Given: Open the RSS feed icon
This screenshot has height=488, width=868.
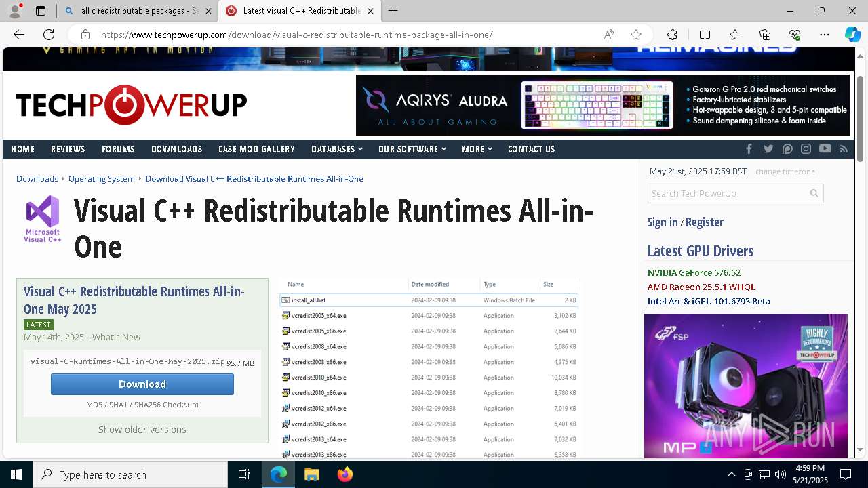Looking at the screenshot, I should click(844, 149).
